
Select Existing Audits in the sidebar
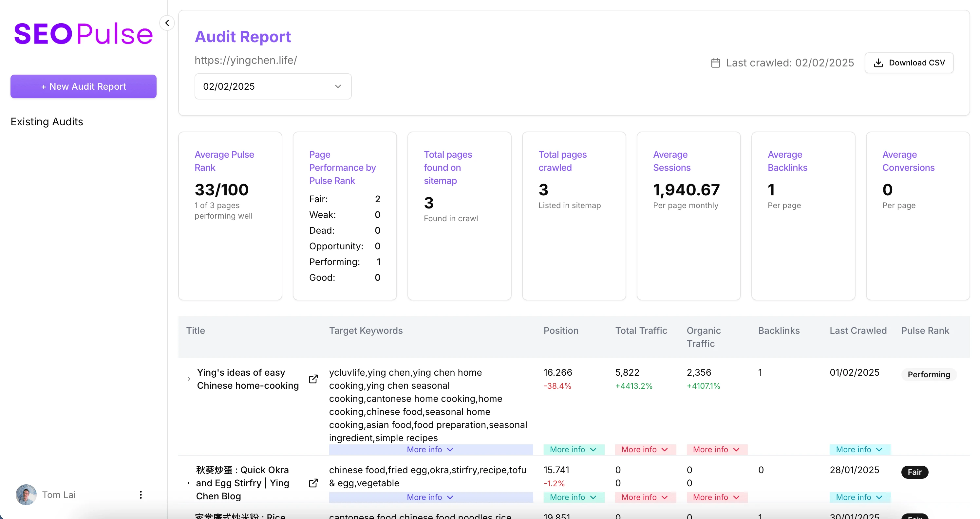point(47,122)
